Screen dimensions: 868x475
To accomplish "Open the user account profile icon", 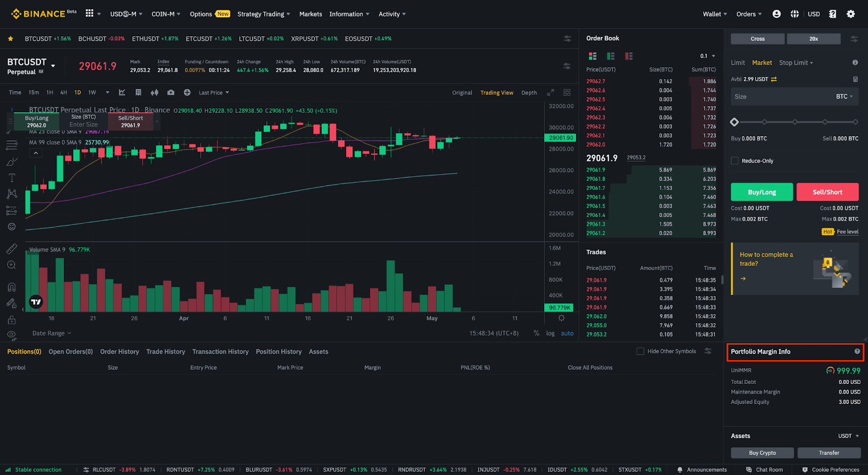I will coord(776,14).
